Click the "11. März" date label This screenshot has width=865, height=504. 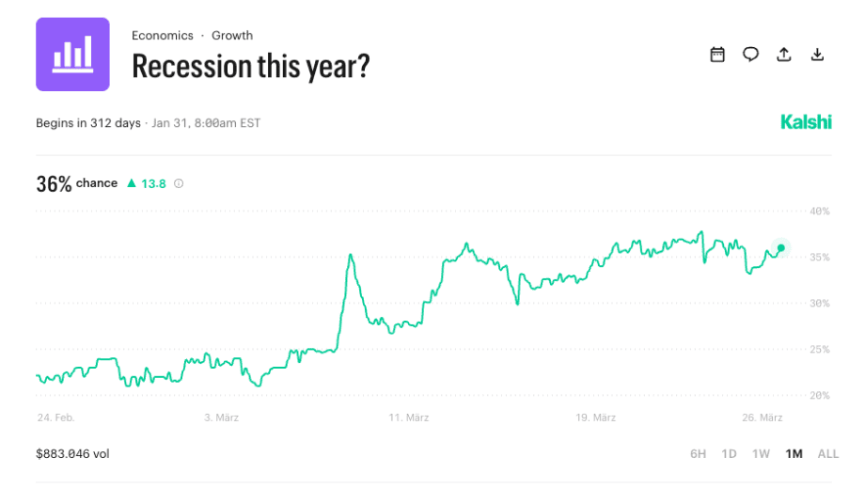click(x=409, y=417)
